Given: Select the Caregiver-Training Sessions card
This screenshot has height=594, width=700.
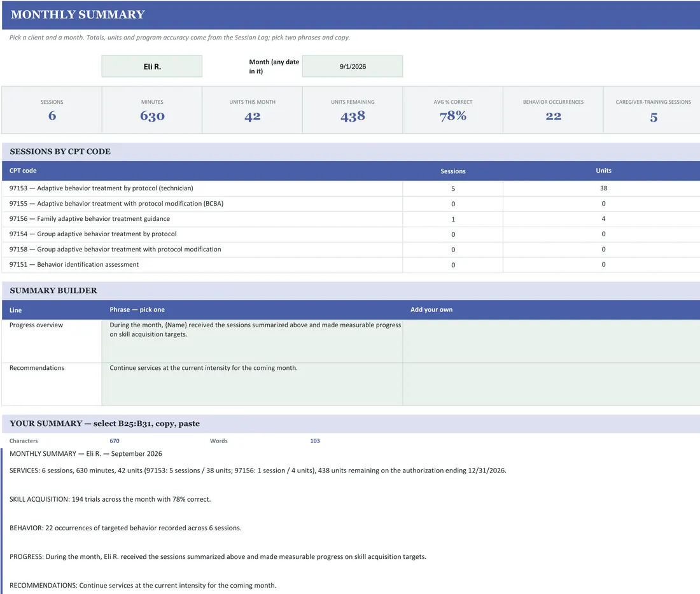Looking at the screenshot, I should (x=653, y=110).
